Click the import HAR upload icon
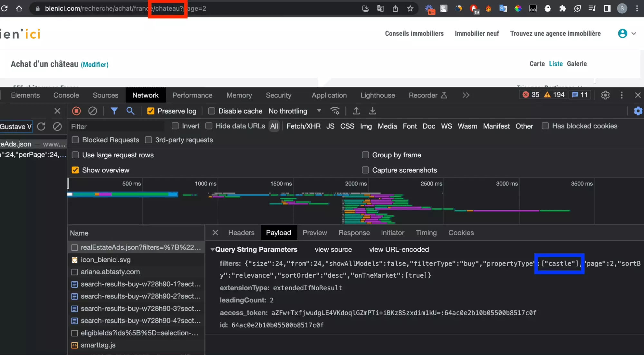 (x=356, y=111)
